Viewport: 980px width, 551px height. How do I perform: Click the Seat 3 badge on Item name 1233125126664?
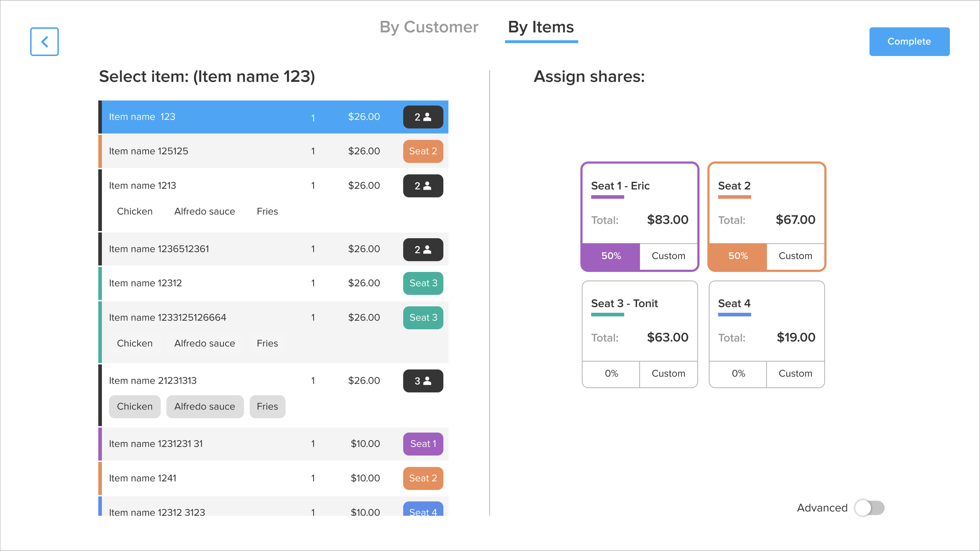423,317
